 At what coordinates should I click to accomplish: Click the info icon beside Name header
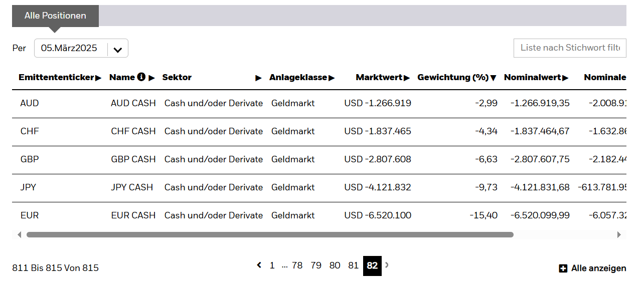pos(141,77)
